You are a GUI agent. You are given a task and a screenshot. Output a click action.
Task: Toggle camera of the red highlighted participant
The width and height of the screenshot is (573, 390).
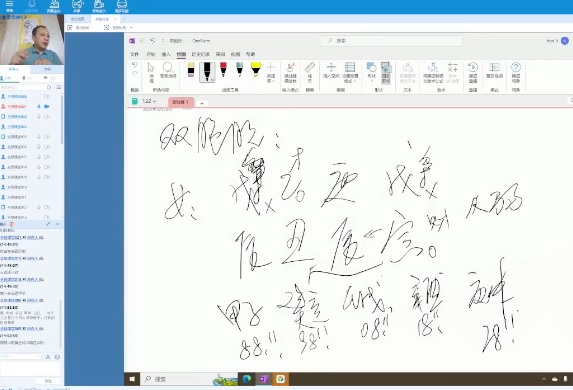tap(47, 106)
